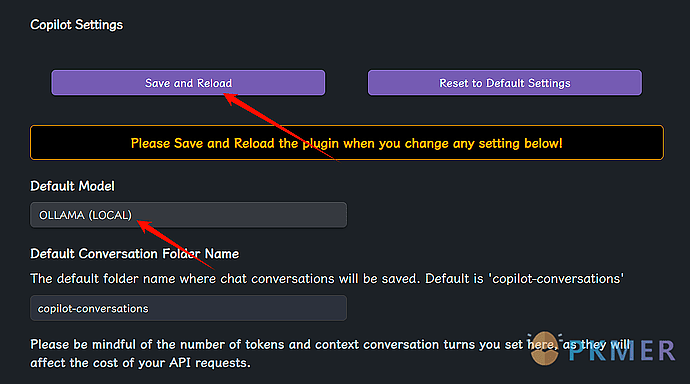Image resolution: width=690 pixels, height=384 pixels.
Task: Click the folder name description sentence
Action: pyautogui.click(x=327, y=278)
